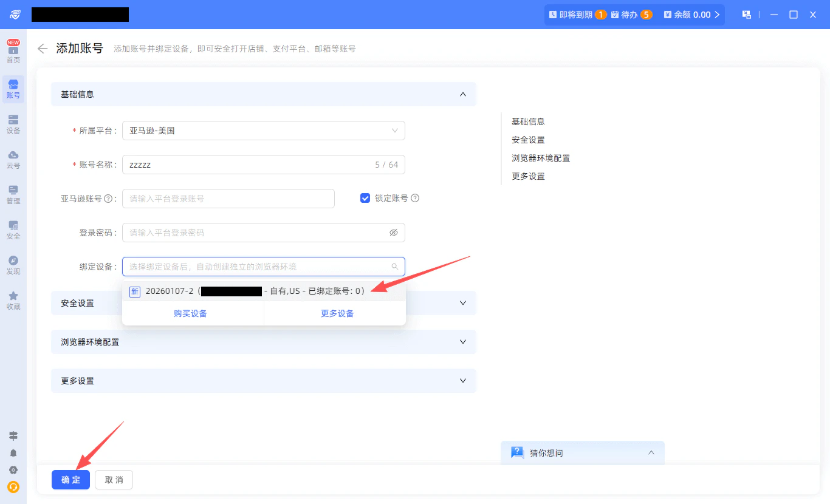Click the search icon in 绑定设备 field
Image resolution: width=830 pixels, height=504 pixels.
pos(394,267)
